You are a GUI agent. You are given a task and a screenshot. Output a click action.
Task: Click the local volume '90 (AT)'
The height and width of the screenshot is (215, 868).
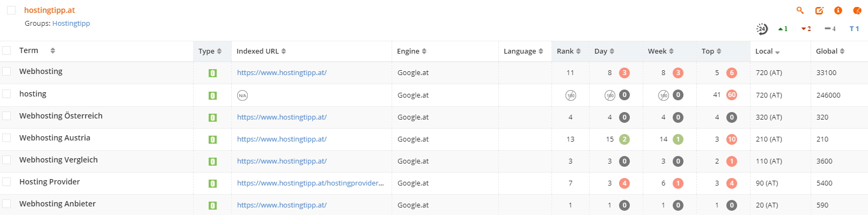(767, 183)
